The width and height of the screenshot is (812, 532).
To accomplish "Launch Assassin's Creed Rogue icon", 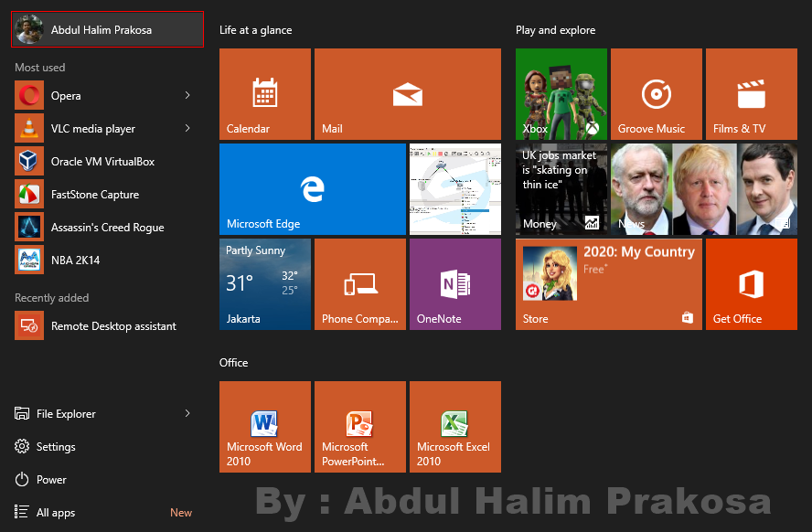I will 29,228.
